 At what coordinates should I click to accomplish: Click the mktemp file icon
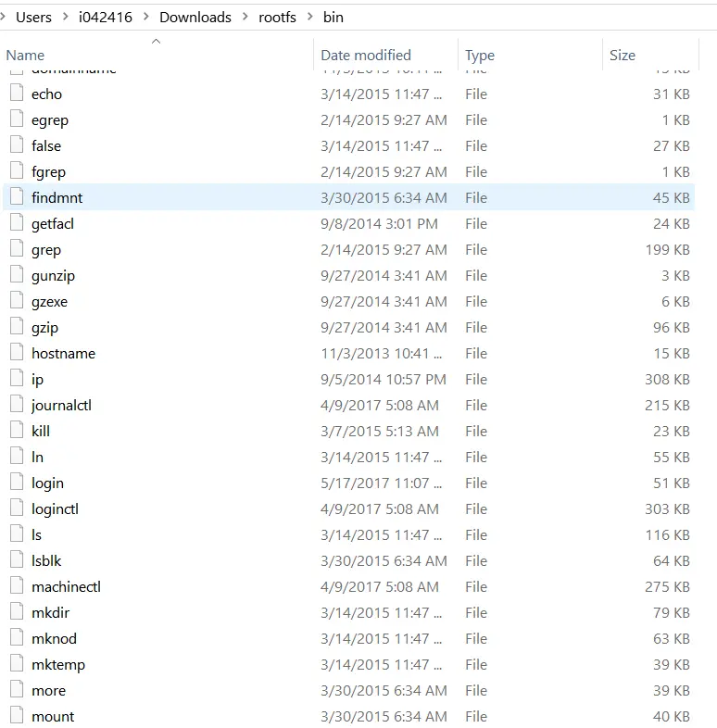point(17,663)
